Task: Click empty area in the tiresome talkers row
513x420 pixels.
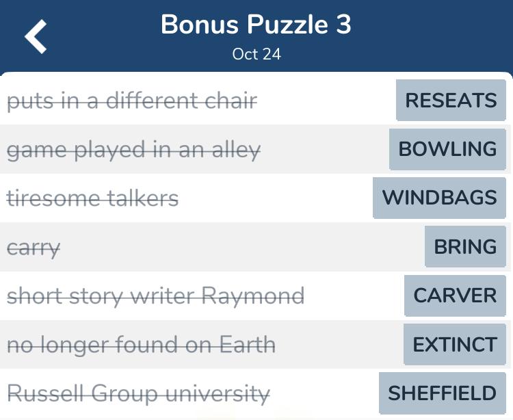Action: click(x=275, y=198)
